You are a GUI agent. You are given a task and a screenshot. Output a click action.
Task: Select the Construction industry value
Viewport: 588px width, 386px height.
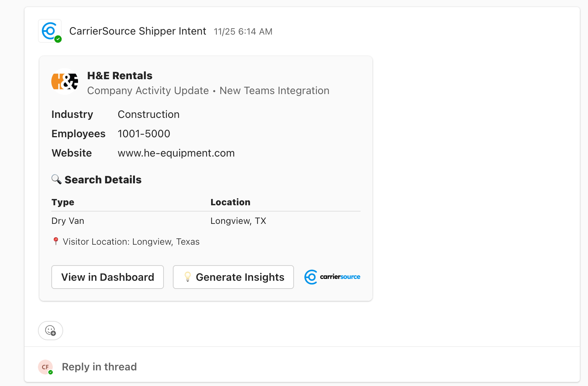coord(149,115)
